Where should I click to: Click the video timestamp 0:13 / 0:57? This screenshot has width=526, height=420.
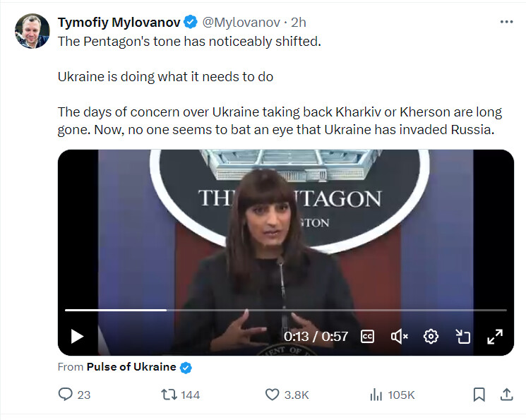coord(316,337)
